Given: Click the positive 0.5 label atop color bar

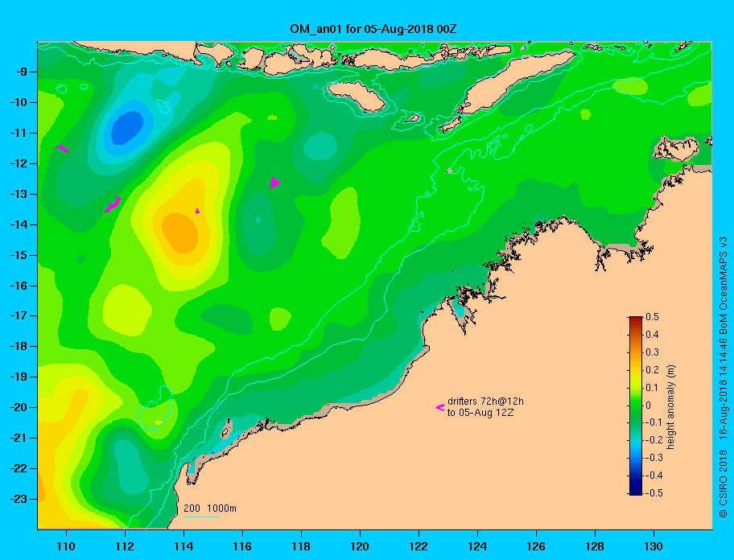Looking at the screenshot, I should pyautogui.click(x=653, y=317).
